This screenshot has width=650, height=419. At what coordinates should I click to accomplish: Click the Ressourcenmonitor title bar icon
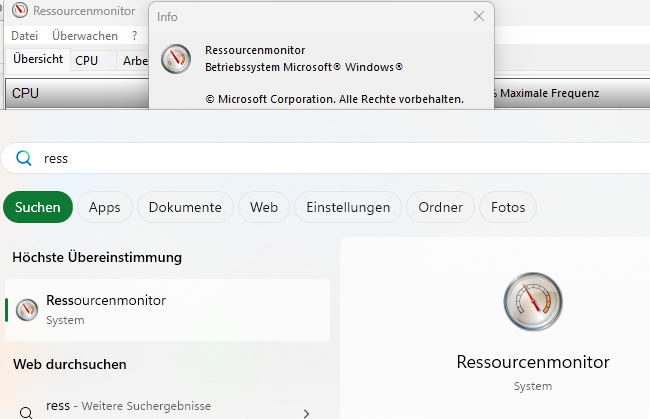coord(19,10)
